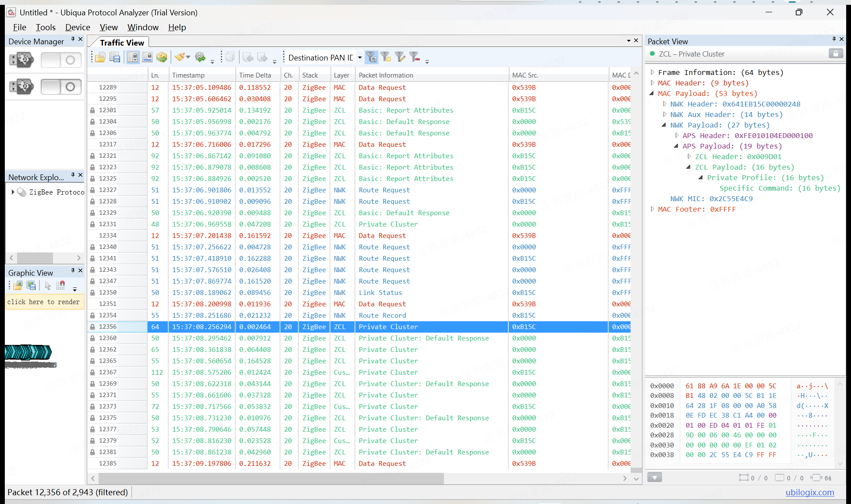Open the View menu
This screenshot has width=851, height=504.
pyautogui.click(x=109, y=27)
